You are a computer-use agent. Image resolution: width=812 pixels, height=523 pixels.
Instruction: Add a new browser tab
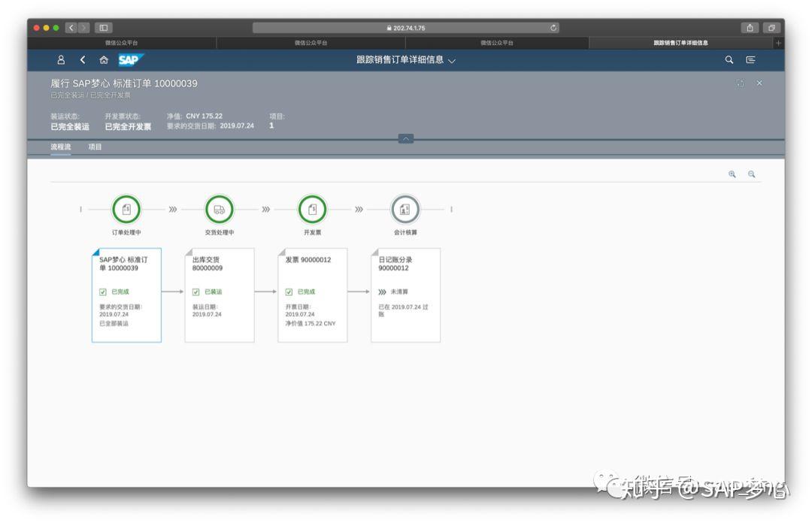coord(778,43)
